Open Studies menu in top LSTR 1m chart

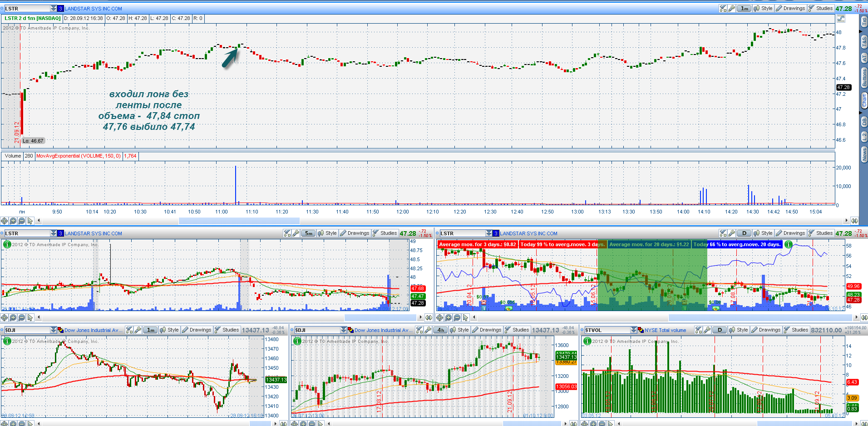820,8
